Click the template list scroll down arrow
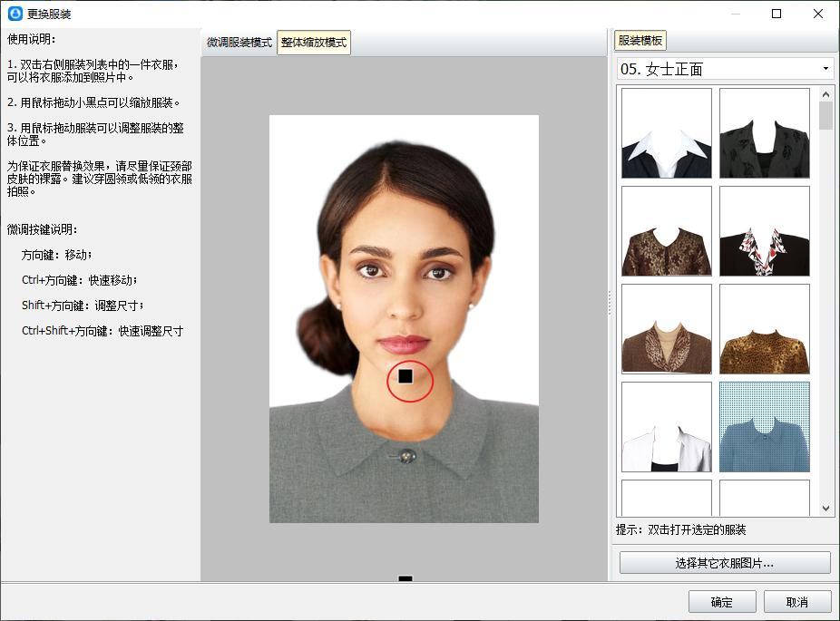840x621 pixels. click(825, 509)
